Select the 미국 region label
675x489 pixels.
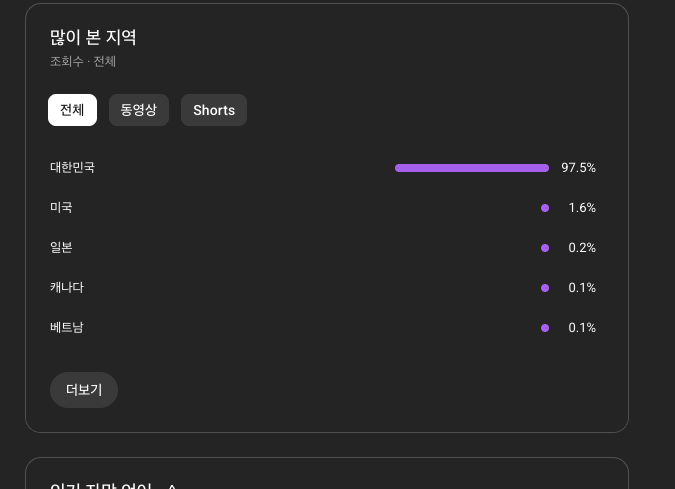tap(61, 208)
